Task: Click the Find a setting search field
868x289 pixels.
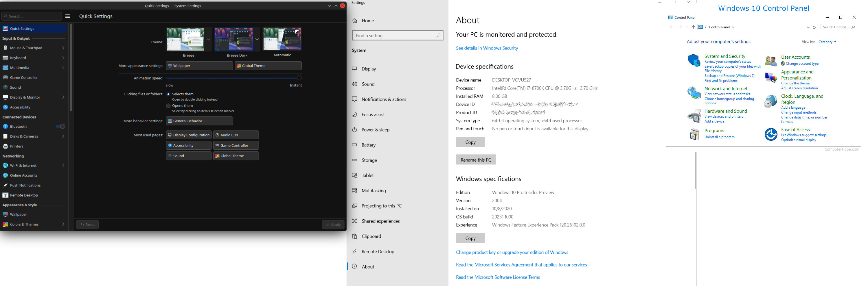Action: (398, 36)
